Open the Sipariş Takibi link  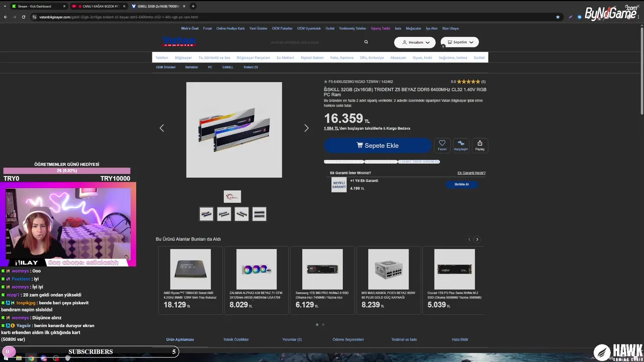(380, 29)
